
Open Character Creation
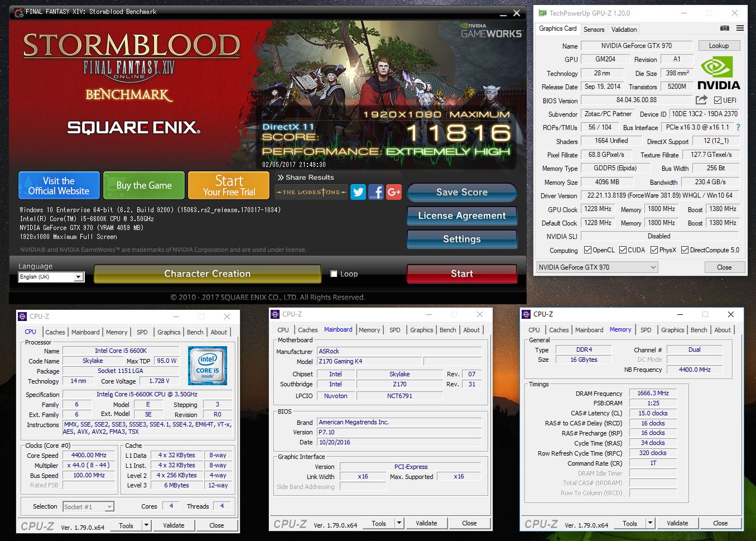click(208, 274)
